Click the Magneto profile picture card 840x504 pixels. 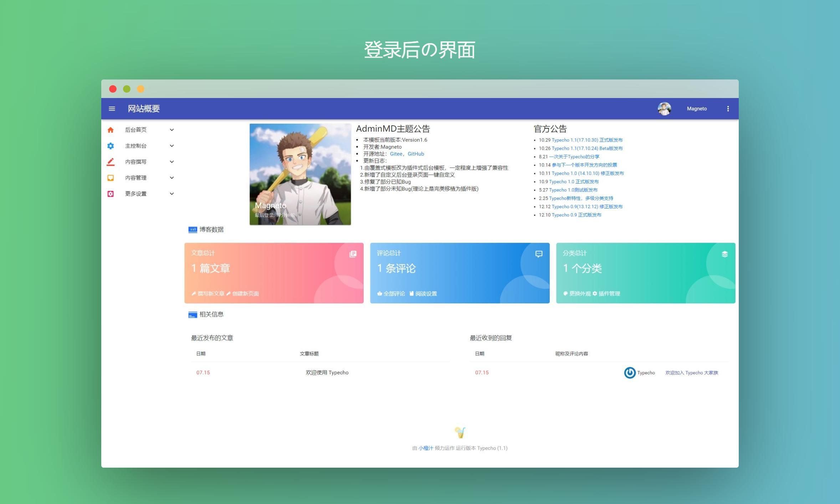click(300, 174)
